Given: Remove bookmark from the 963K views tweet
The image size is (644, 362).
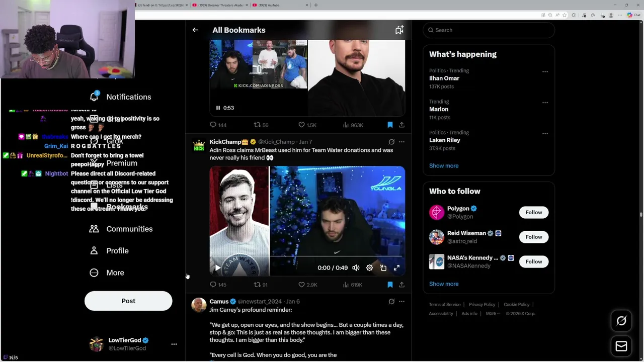Looking at the screenshot, I should pos(390,125).
